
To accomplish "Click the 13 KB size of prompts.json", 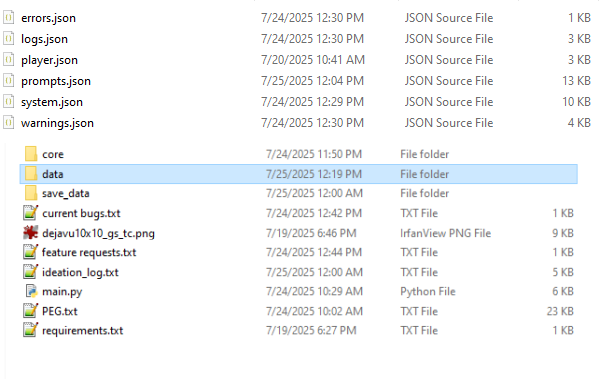I will 576,81.
